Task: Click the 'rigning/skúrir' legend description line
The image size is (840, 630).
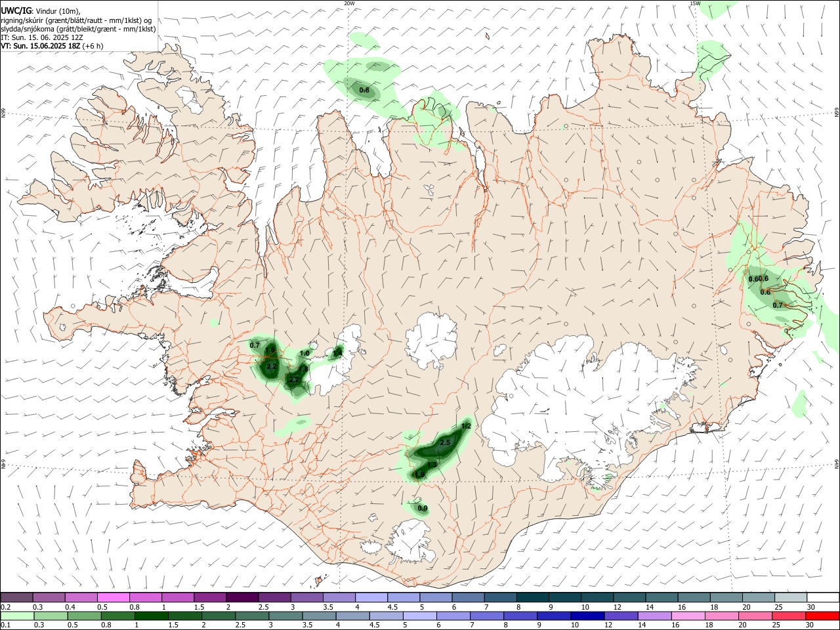Action: tap(76, 20)
